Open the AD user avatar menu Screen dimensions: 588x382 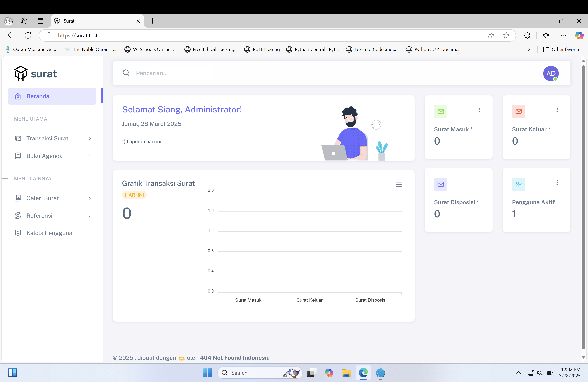point(551,73)
